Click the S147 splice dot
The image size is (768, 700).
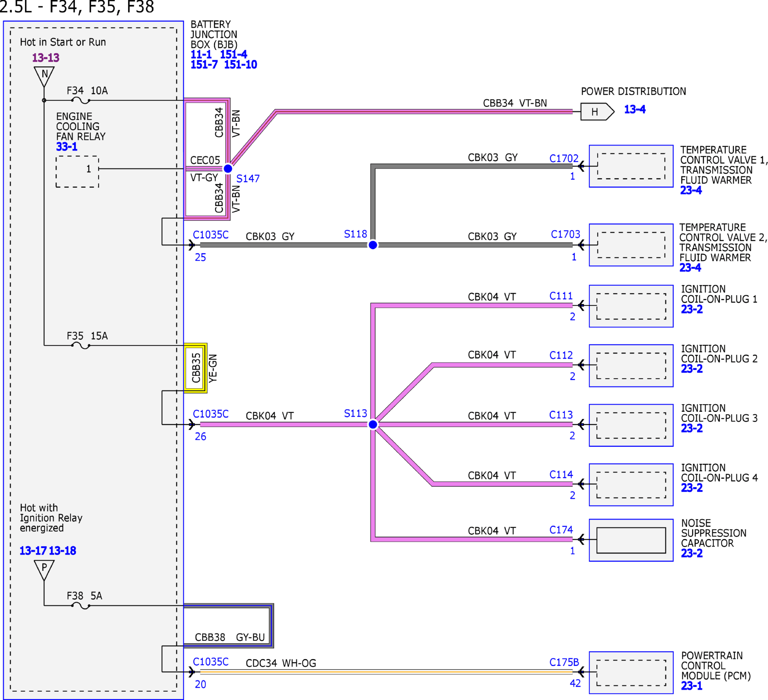(228, 168)
